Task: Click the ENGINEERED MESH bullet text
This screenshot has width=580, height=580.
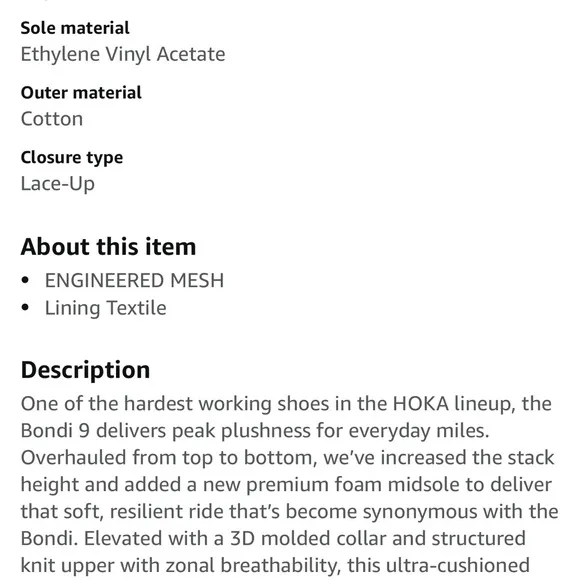Action: pyautogui.click(x=134, y=280)
